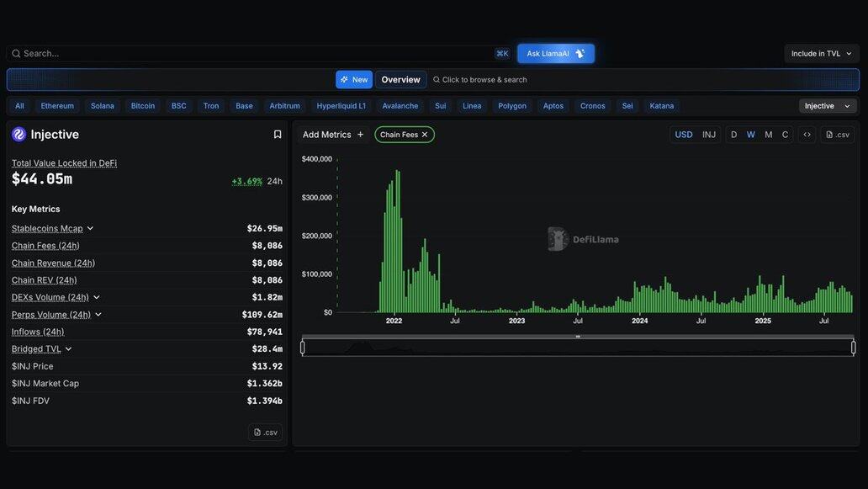Select the Sei chain tab
Viewport: 868px width, 489px height.
coord(627,106)
